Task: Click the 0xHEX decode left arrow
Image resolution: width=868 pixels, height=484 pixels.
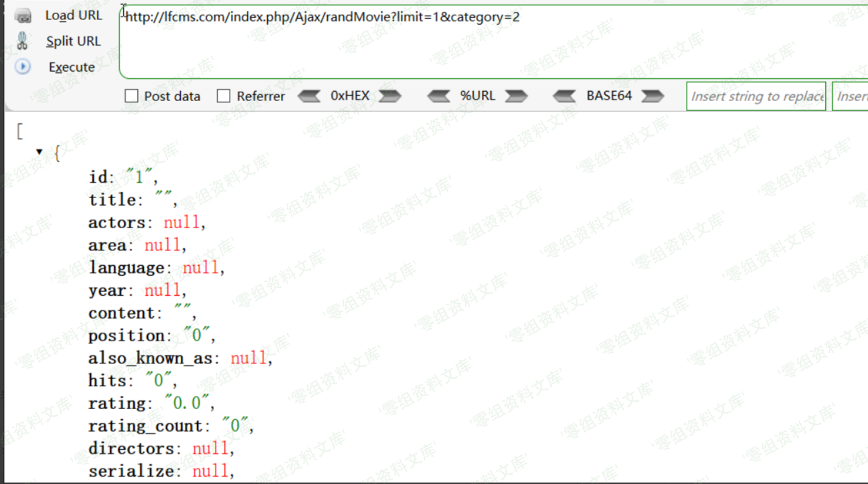Action: click(309, 96)
